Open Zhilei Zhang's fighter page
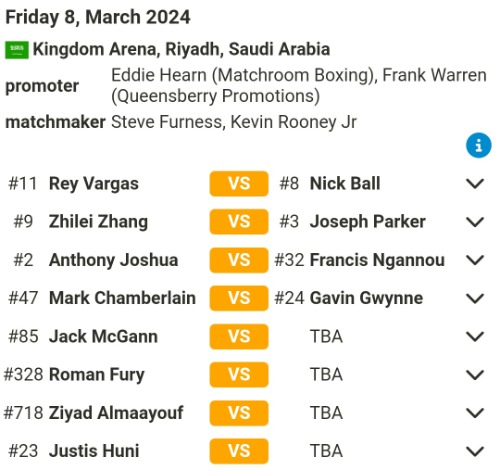 [98, 222]
